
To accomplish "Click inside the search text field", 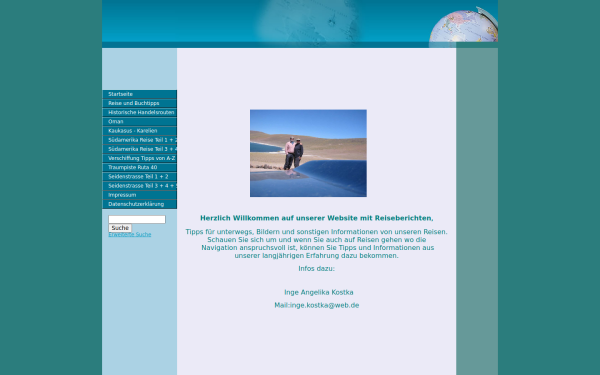I will coord(137,219).
